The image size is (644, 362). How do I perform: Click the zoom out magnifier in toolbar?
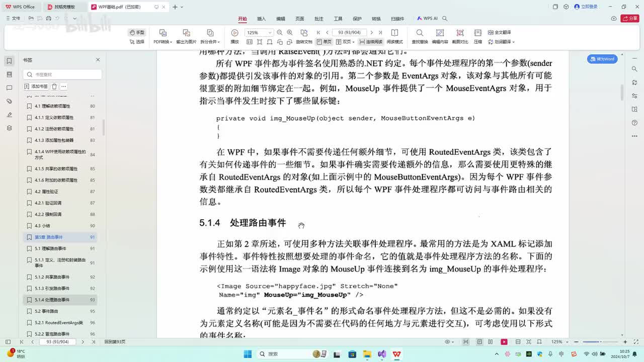click(279, 33)
